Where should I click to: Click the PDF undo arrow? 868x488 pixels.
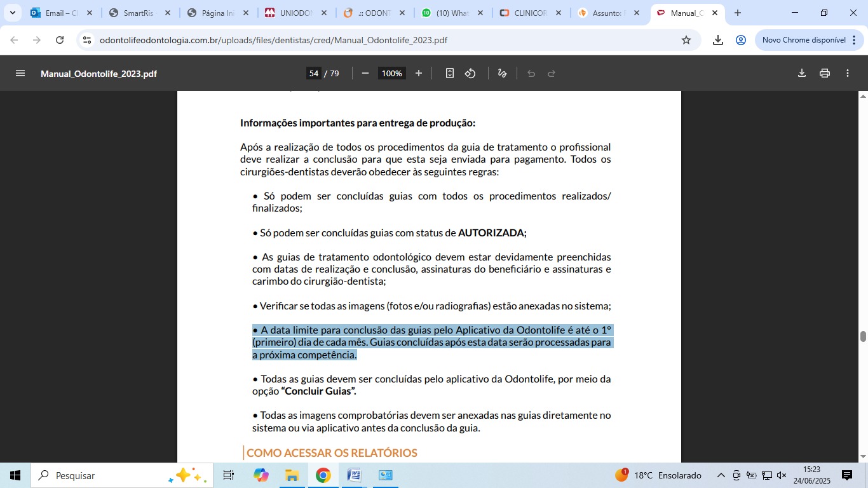coord(531,73)
